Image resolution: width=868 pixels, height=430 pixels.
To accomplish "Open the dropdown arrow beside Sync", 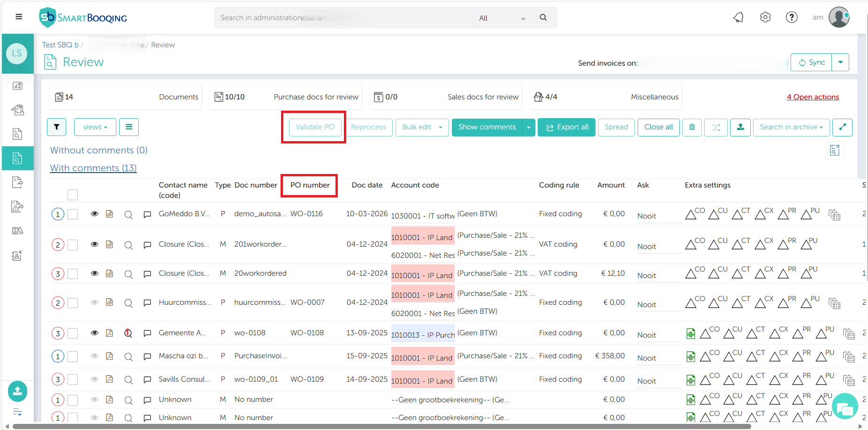I will pos(840,62).
